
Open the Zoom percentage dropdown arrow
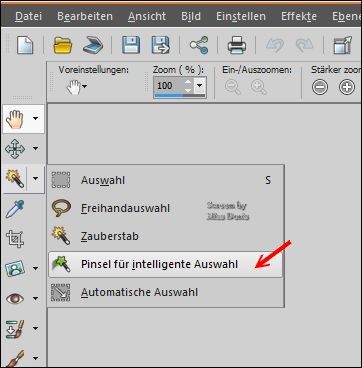pyautogui.click(x=199, y=86)
